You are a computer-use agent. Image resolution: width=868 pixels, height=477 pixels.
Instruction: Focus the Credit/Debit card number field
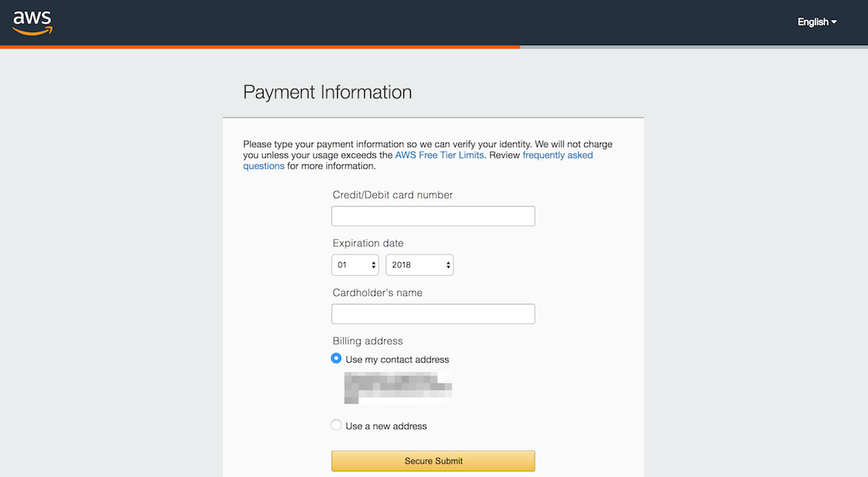pos(433,216)
